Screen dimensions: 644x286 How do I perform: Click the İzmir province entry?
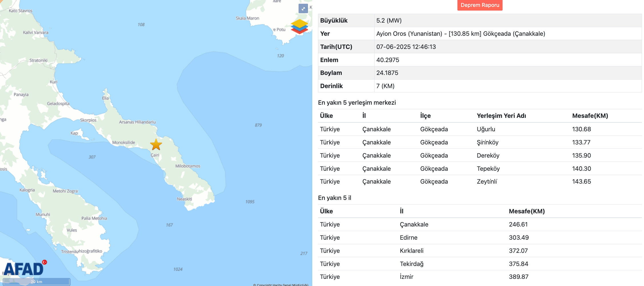click(x=406, y=277)
